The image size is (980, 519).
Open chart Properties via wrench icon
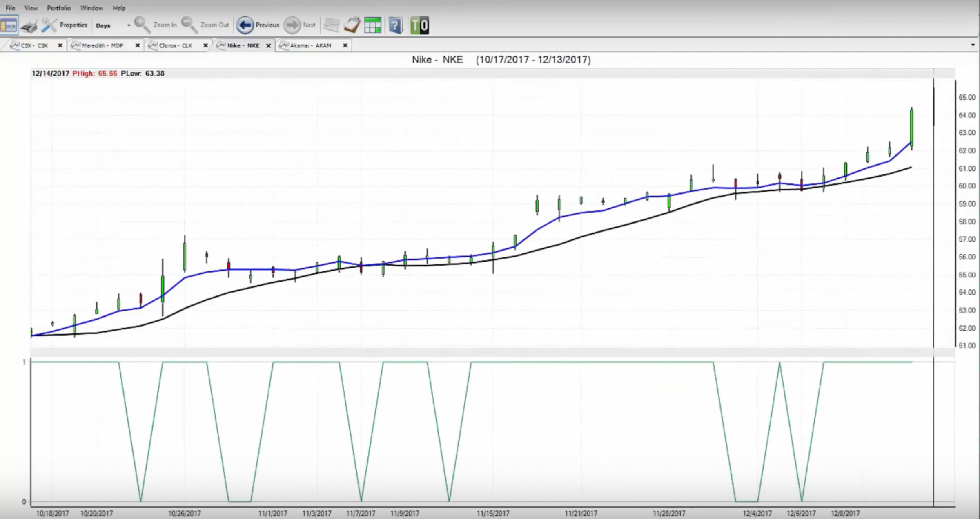(49, 25)
